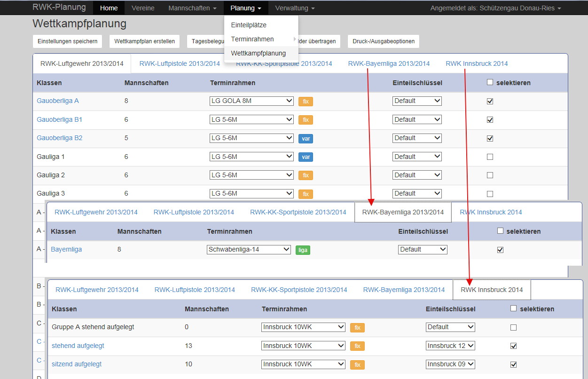Image resolution: width=588 pixels, height=379 pixels.
Task: Click the fix badge in sitzend aufgelegt row
Action: tap(357, 364)
